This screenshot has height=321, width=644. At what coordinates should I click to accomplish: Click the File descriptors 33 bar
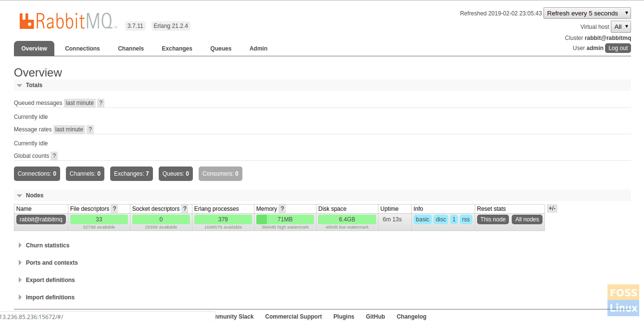[x=99, y=219]
